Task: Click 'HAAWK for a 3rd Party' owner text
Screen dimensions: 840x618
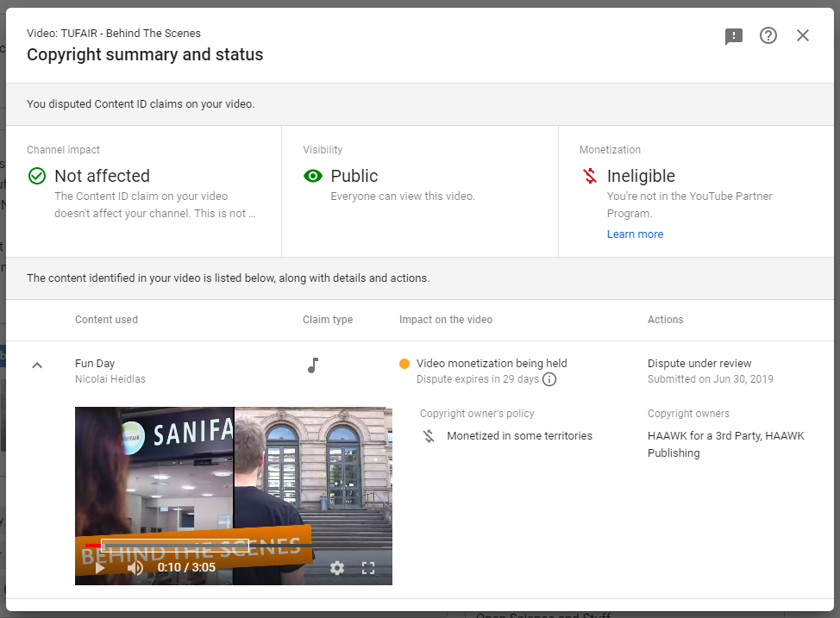Action: (x=704, y=436)
